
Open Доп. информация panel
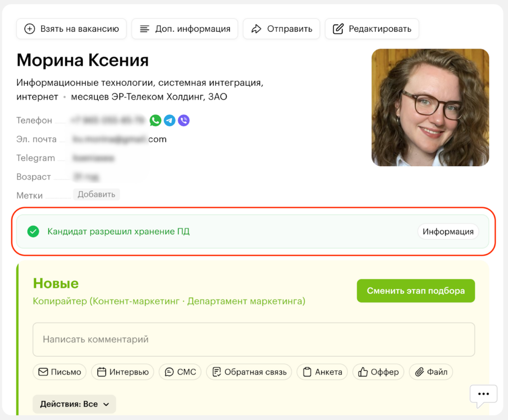click(185, 29)
